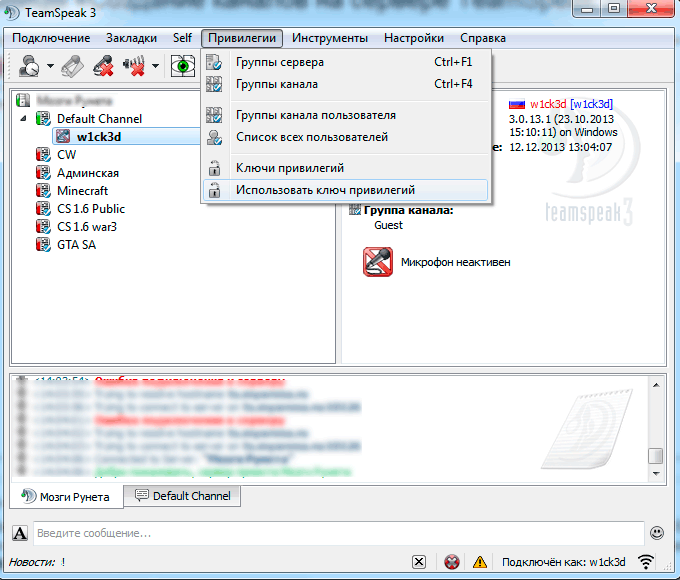This screenshot has height=580, width=680.
Task: Choose Группы канала пользователя entry
Action: (x=345, y=115)
